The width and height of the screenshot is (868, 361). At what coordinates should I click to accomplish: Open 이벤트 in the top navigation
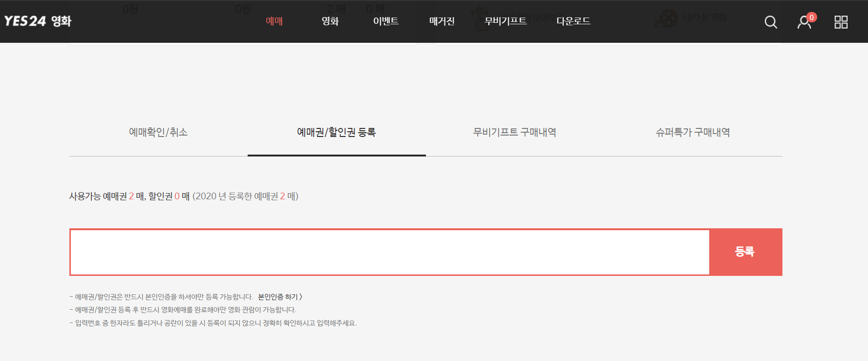point(386,21)
